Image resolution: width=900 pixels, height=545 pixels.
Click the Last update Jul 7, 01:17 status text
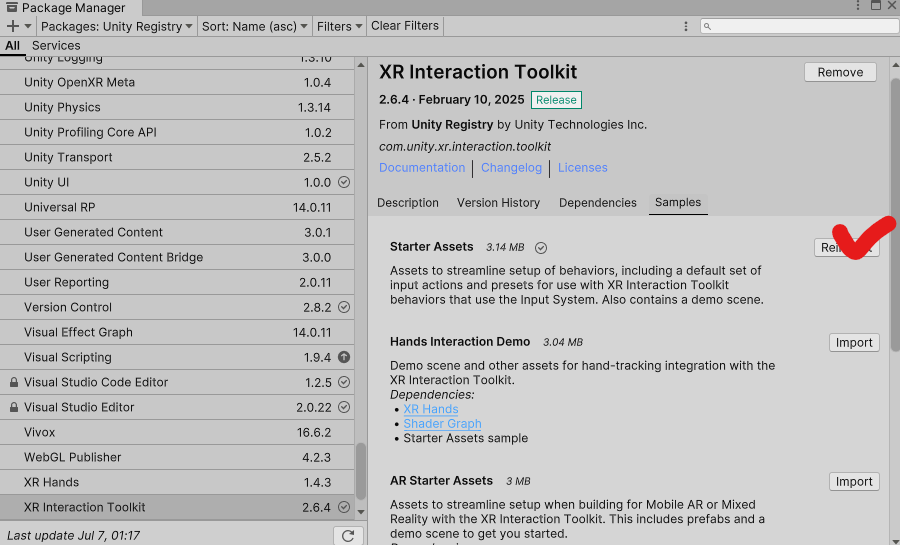pyautogui.click(x=73, y=536)
